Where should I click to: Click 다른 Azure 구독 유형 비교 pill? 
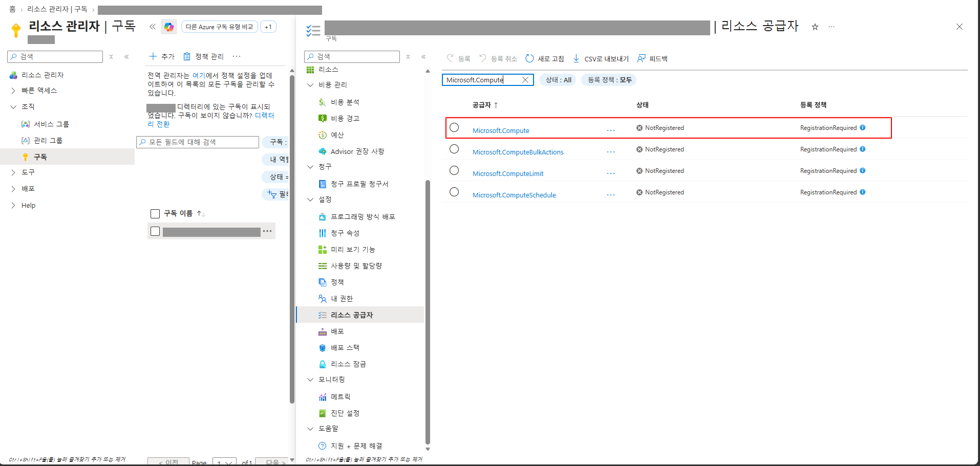click(x=220, y=27)
